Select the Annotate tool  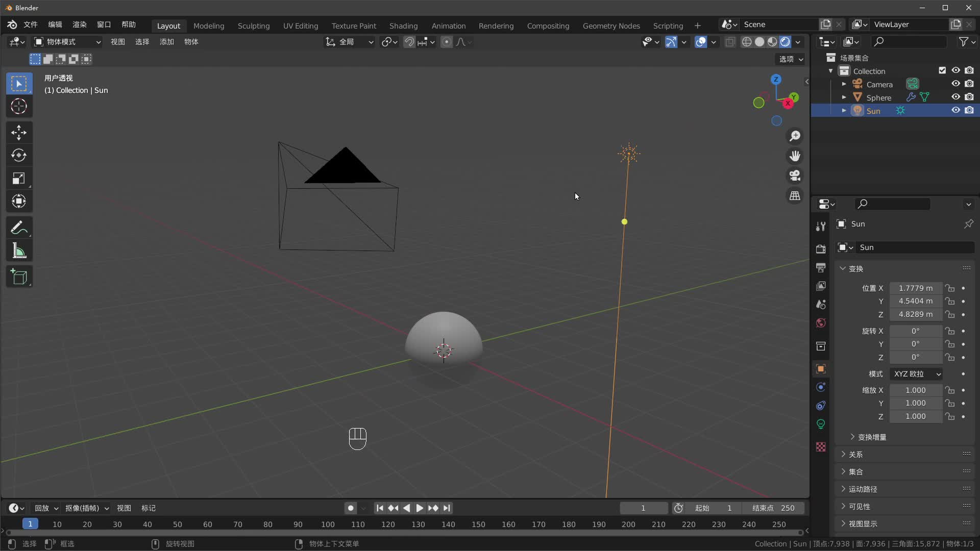[19, 228]
